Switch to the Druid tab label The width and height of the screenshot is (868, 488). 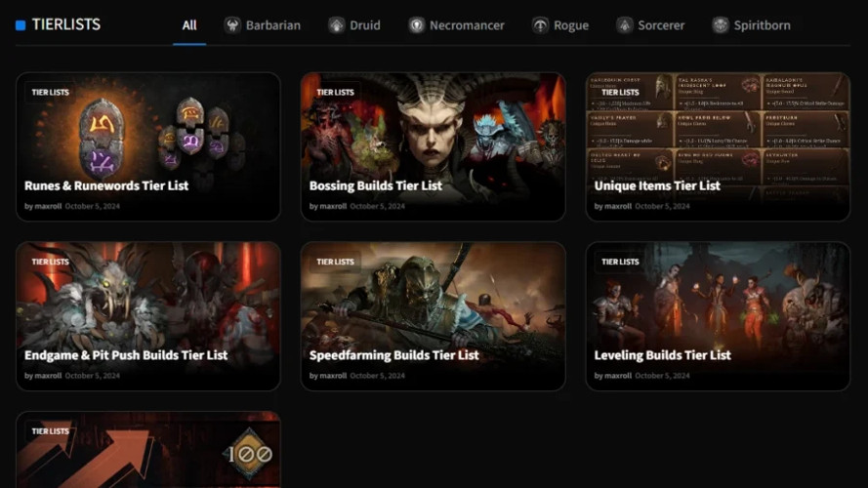point(365,25)
